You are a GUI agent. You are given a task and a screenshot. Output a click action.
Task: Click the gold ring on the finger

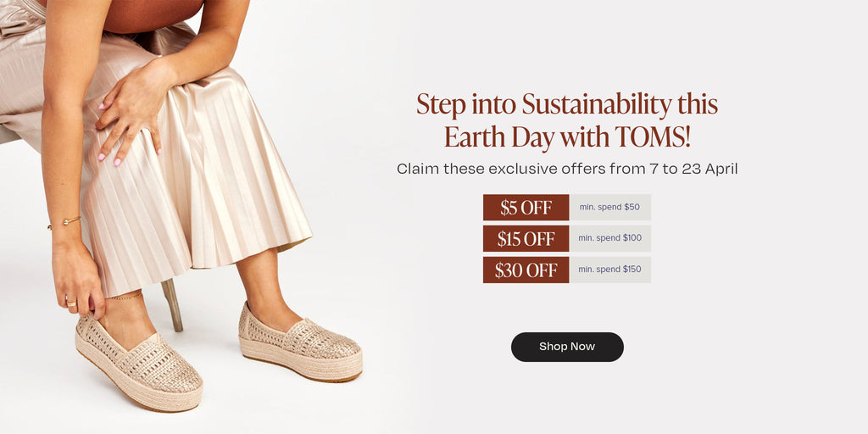coord(71,303)
